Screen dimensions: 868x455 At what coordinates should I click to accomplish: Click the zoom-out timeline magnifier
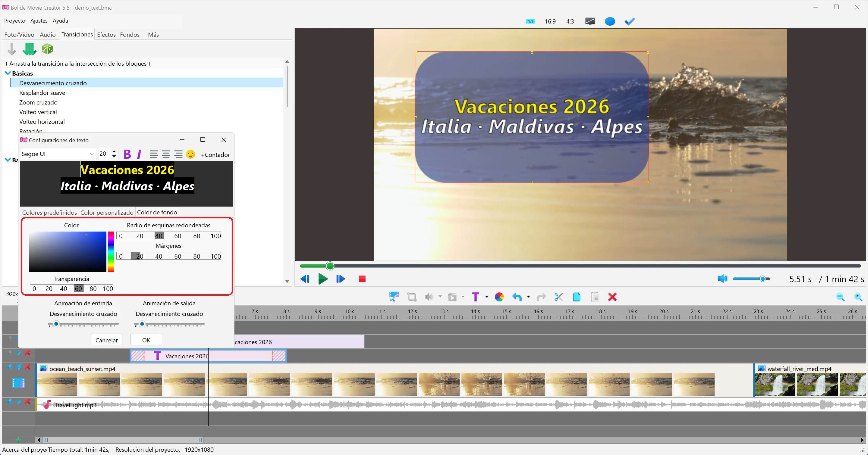tap(840, 297)
